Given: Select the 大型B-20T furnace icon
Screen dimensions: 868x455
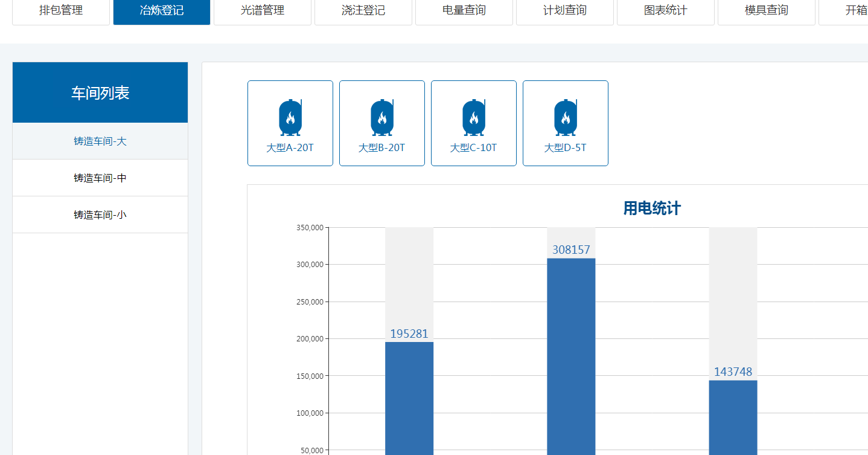Looking at the screenshot, I should (x=381, y=117).
